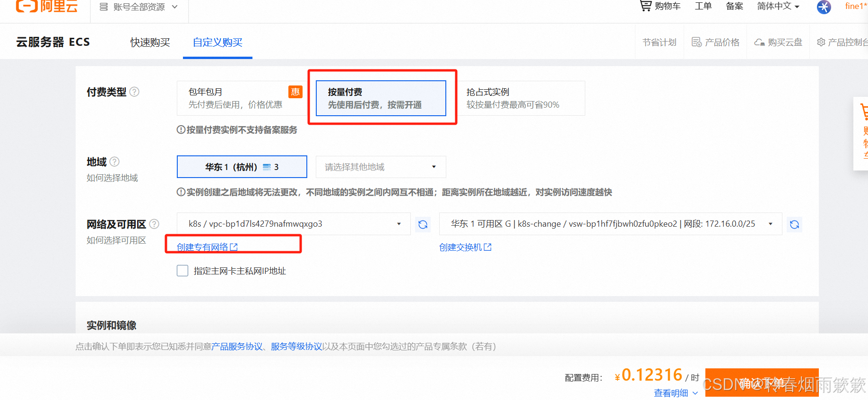The width and height of the screenshot is (868, 400).
Task: Click the server icon in the 华东1 button
Action: click(x=267, y=167)
